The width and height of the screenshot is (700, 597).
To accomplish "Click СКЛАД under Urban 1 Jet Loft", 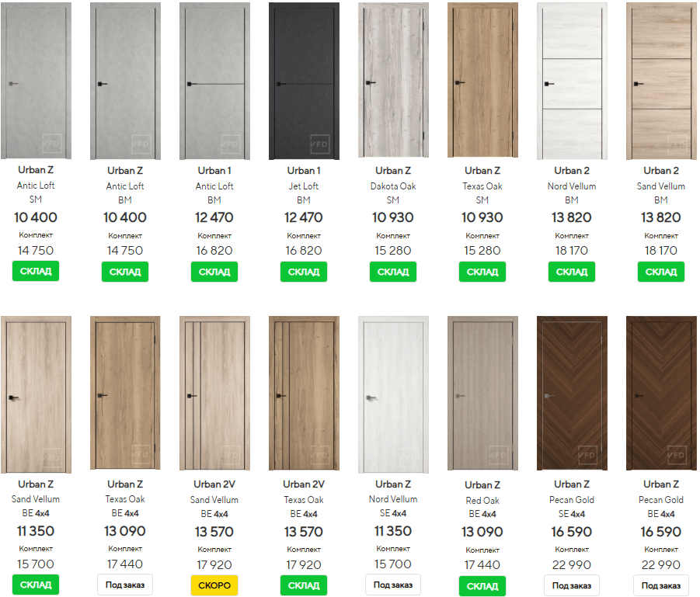I will coord(304,272).
